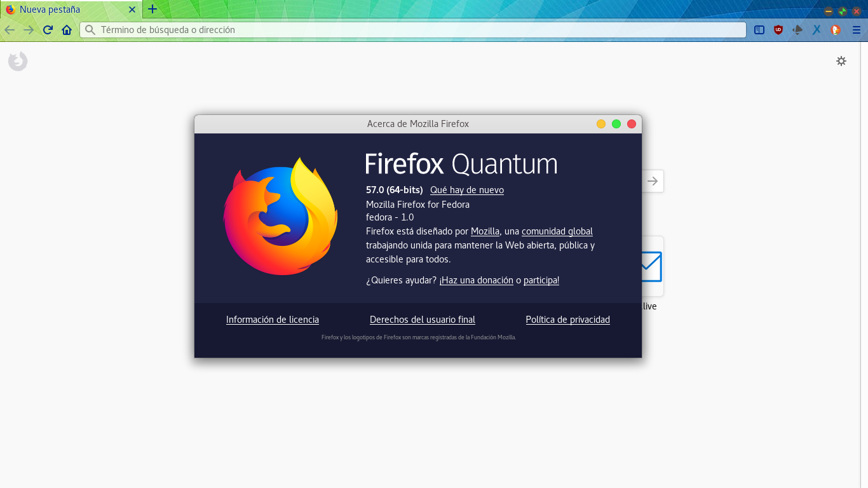Screen dimensions: 868x488
Task: Click the search go arrow behind dialog
Action: click(653, 181)
